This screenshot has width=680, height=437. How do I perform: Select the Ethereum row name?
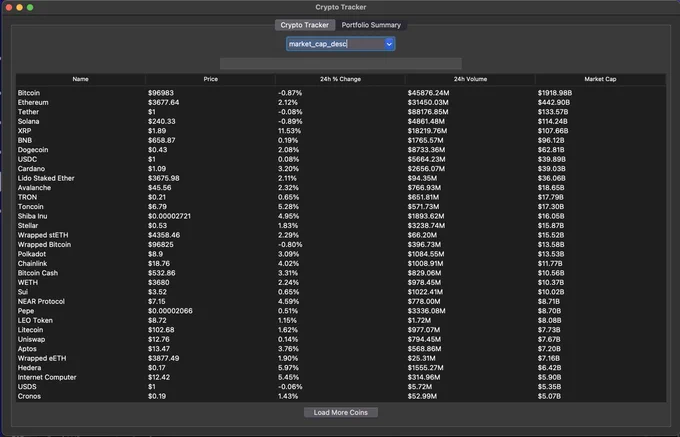tap(33, 102)
